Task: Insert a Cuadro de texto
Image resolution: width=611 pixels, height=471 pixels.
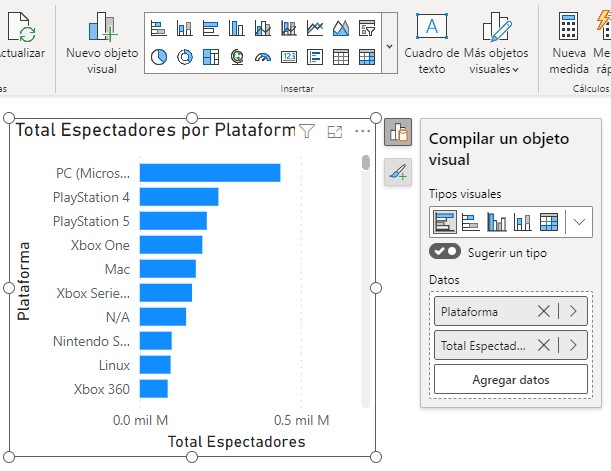Action: pos(431,43)
